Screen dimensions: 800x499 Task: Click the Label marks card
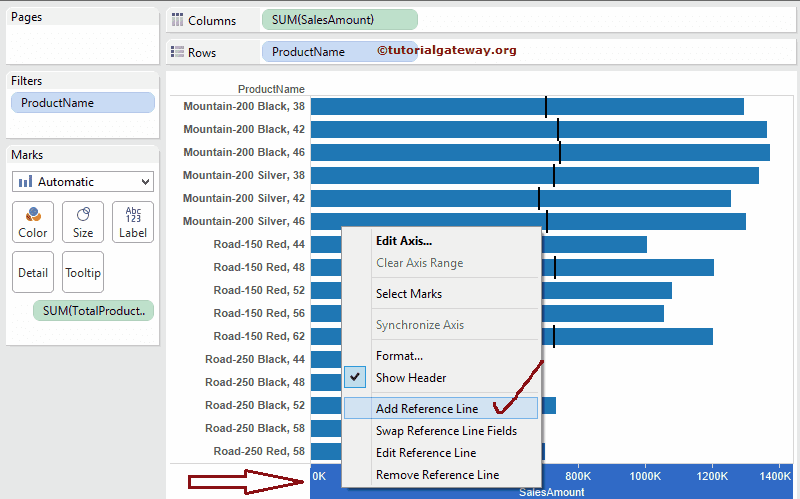[x=133, y=222]
